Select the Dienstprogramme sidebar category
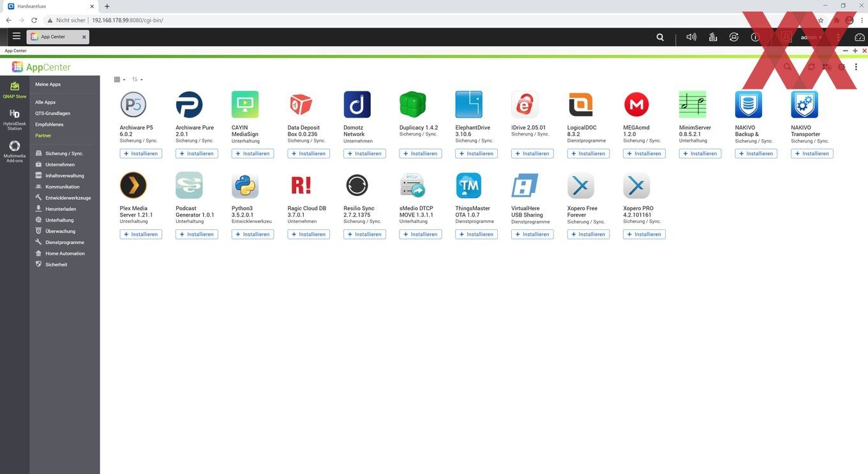Image resolution: width=868 pixels, height=474 pixels. (64, 243)
